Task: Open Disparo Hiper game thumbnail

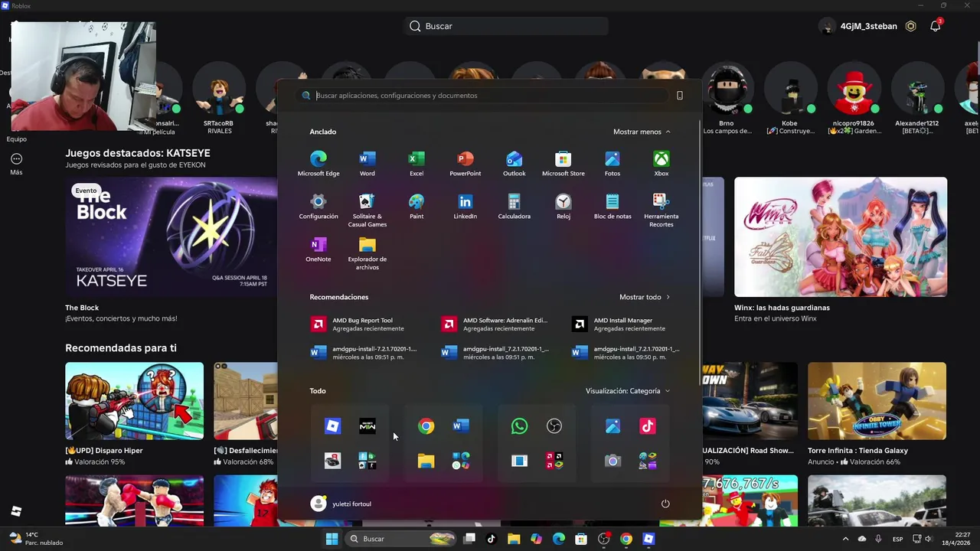Action: click(x=134, y=401)
